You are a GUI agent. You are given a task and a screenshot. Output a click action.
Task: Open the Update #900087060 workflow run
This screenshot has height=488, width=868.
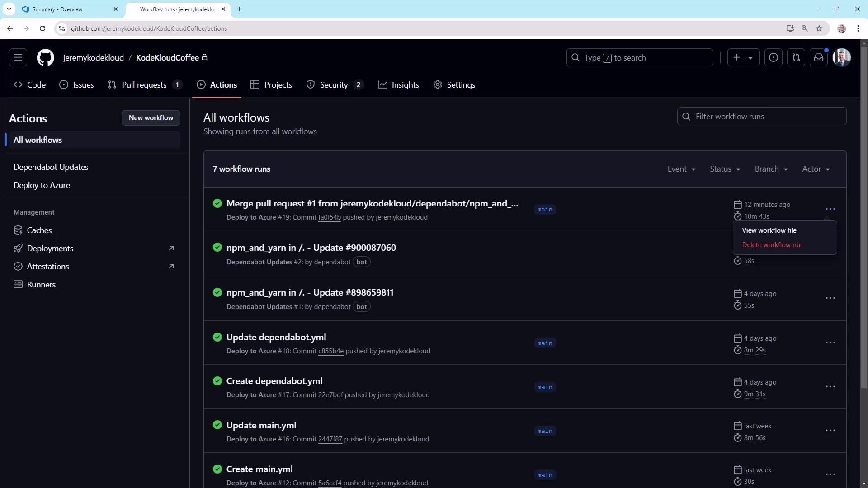pyautogui.click(x=311, y=248)
